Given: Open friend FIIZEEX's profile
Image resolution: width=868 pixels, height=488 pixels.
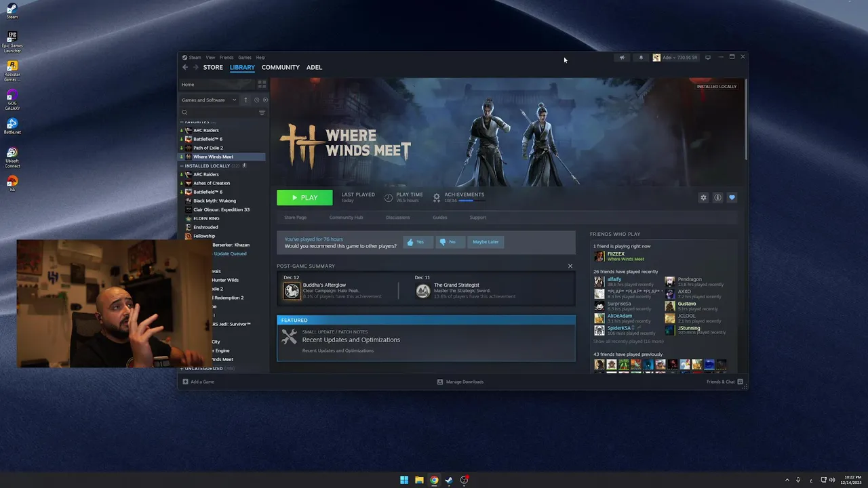Looking at the screenshot, I should (619, 256).
